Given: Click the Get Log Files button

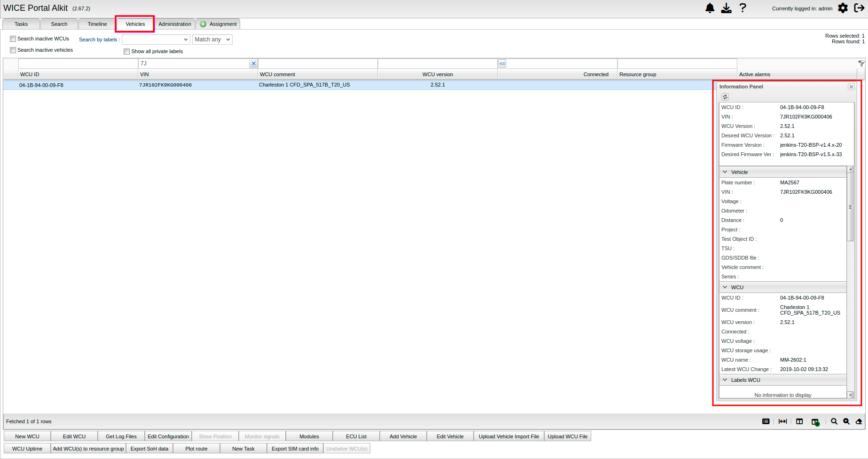Looking at the screenshot, I should (x=121, y=436).
